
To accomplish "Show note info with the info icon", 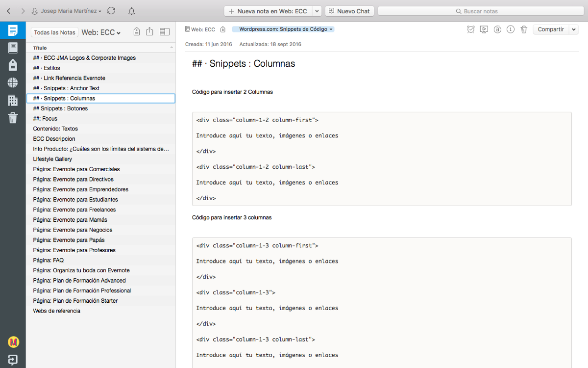I will pos(511,29).
